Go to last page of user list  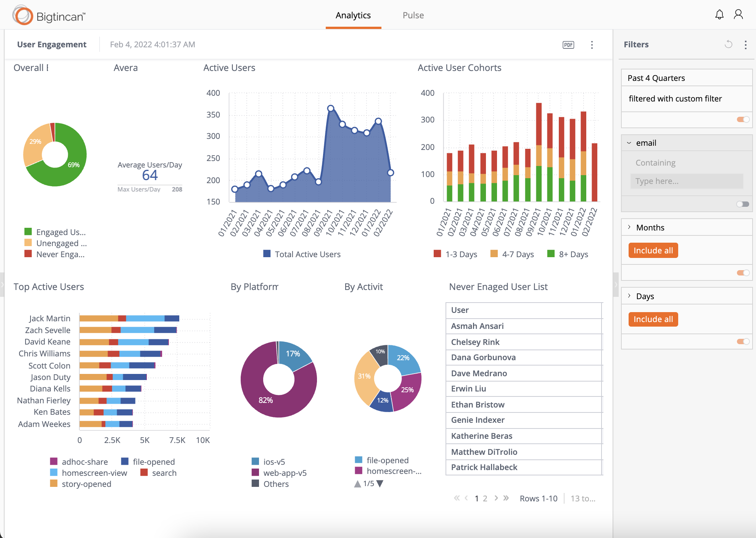[x=506, y=498]
